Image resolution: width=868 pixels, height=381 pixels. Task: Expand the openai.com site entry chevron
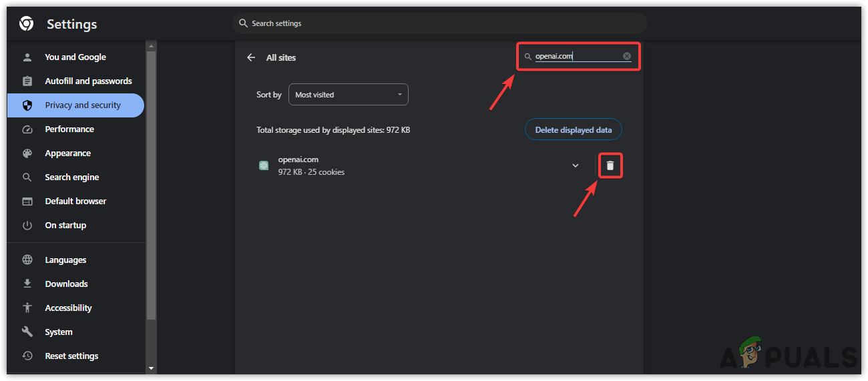coord(576,165)
